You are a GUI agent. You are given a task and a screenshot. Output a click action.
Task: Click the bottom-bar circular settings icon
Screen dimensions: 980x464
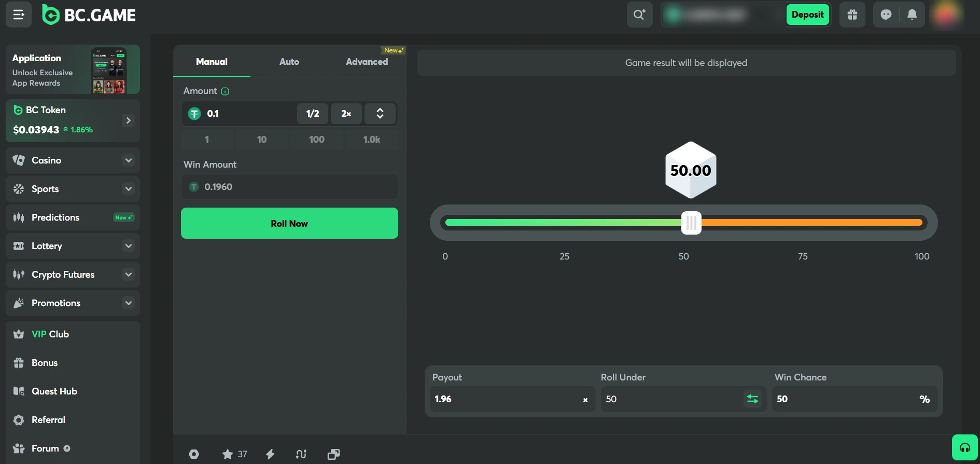[194, 455]
